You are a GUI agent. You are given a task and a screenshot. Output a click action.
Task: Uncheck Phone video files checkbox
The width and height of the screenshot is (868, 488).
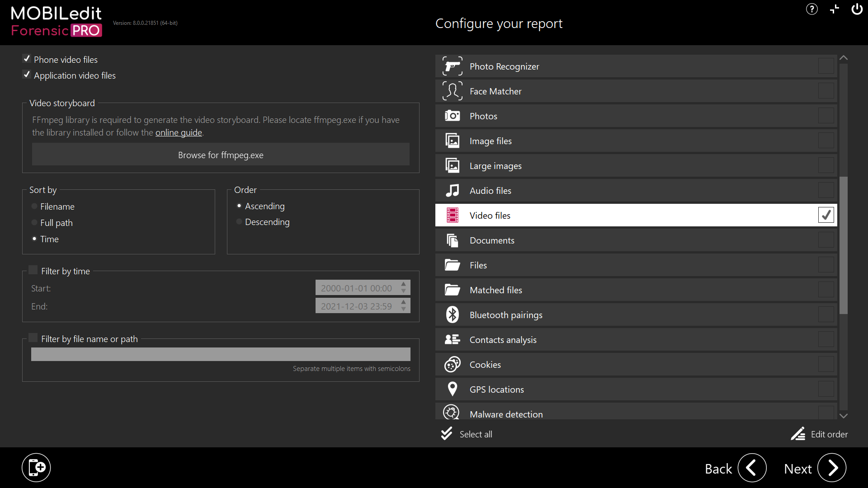(x=27, y=59)
